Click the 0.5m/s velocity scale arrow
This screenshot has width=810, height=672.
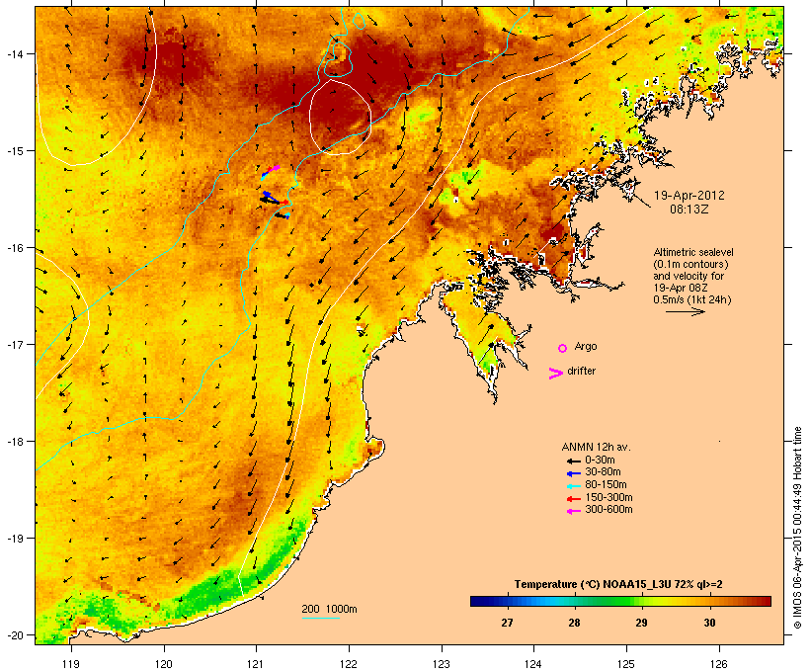pos(685,311)
